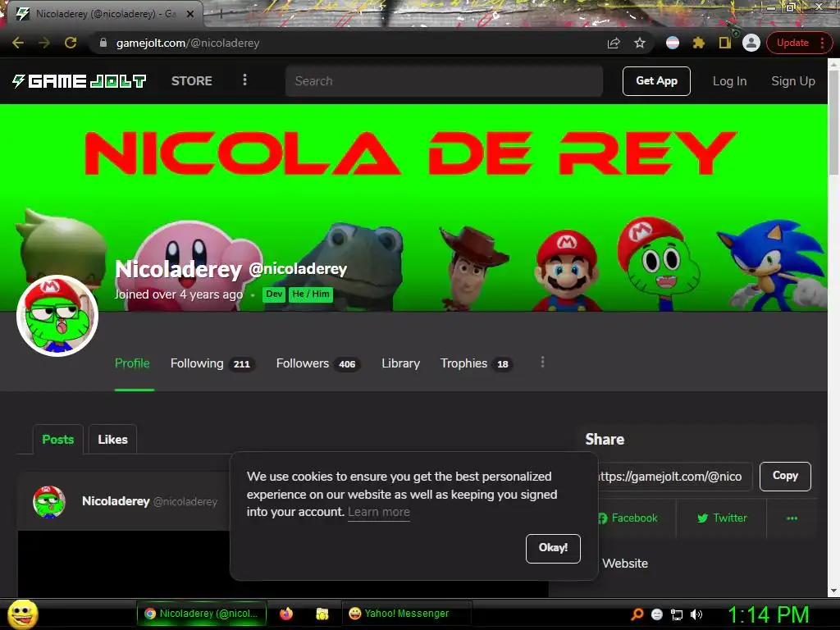This screenshot has height=630, width=840.
Task: Click the browser back arrow
Action: pyautogui.click(x=18, y=43)
